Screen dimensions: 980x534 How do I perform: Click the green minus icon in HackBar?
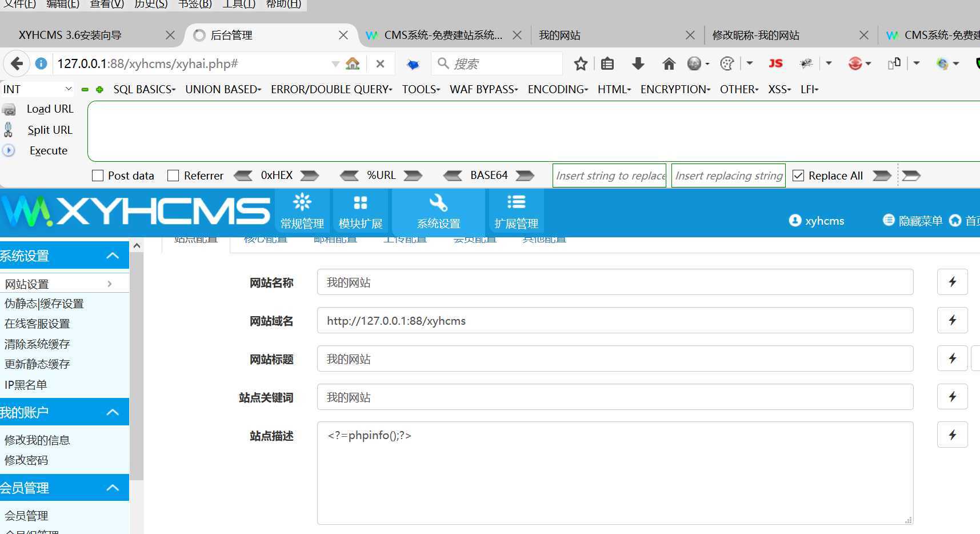coord(85,90)
